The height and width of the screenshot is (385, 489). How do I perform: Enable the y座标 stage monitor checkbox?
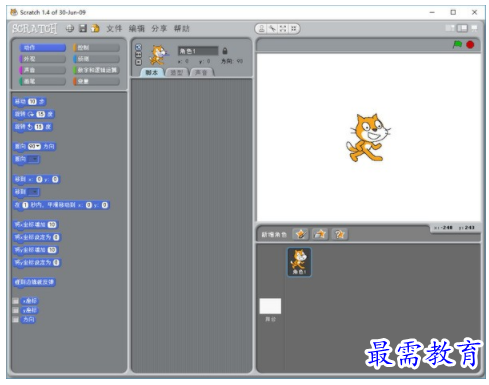15,310
